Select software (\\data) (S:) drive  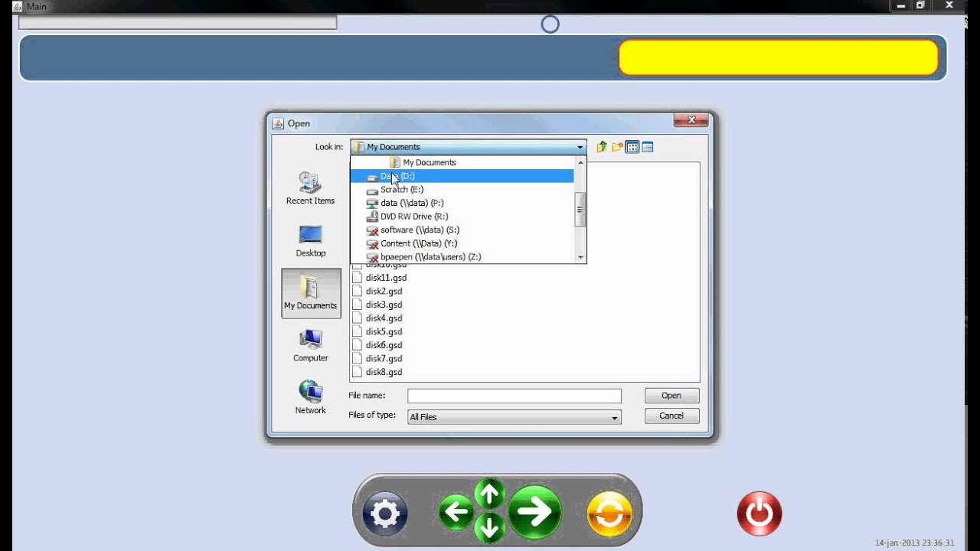coord(462,230)
